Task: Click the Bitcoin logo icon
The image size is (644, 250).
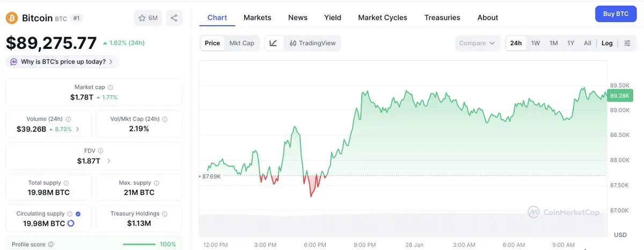Action: coord(12,18)
